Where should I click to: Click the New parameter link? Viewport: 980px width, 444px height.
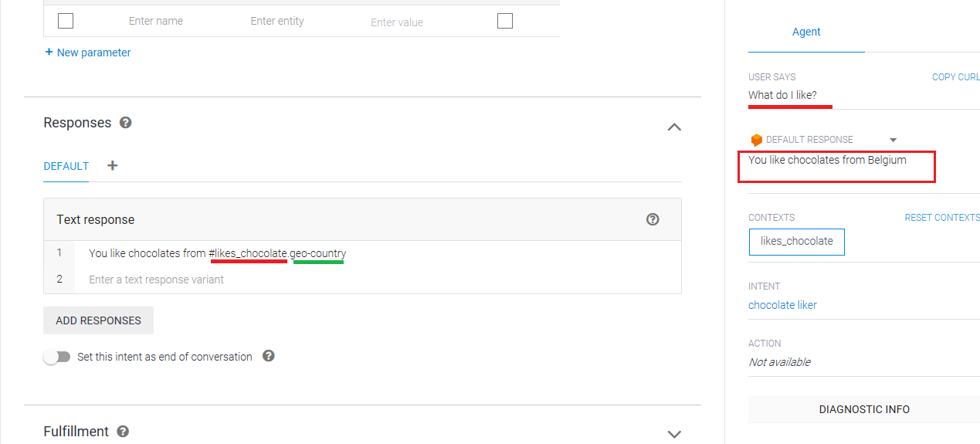(88, 53)
